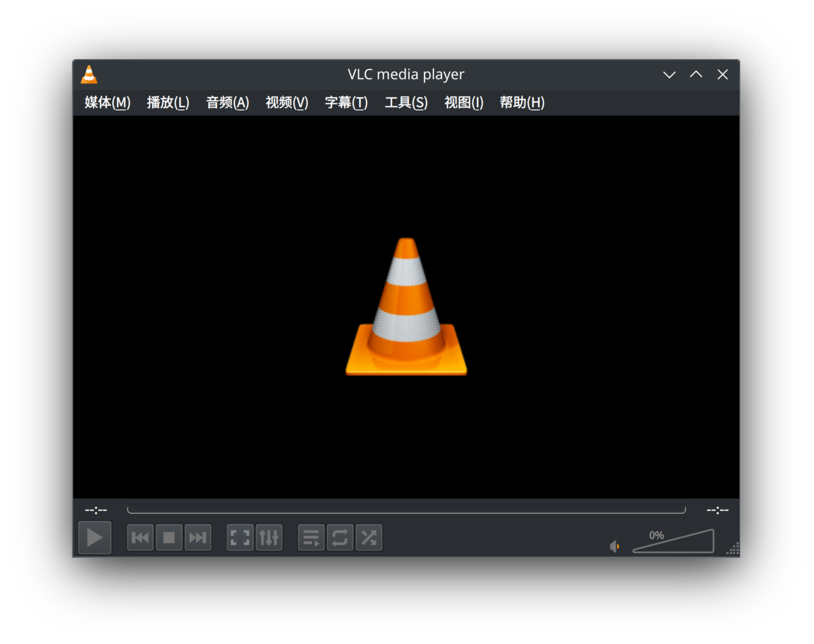814x644 pixels.
Task: Open the 音频(A) menu
Action: (x=227, y=103)
